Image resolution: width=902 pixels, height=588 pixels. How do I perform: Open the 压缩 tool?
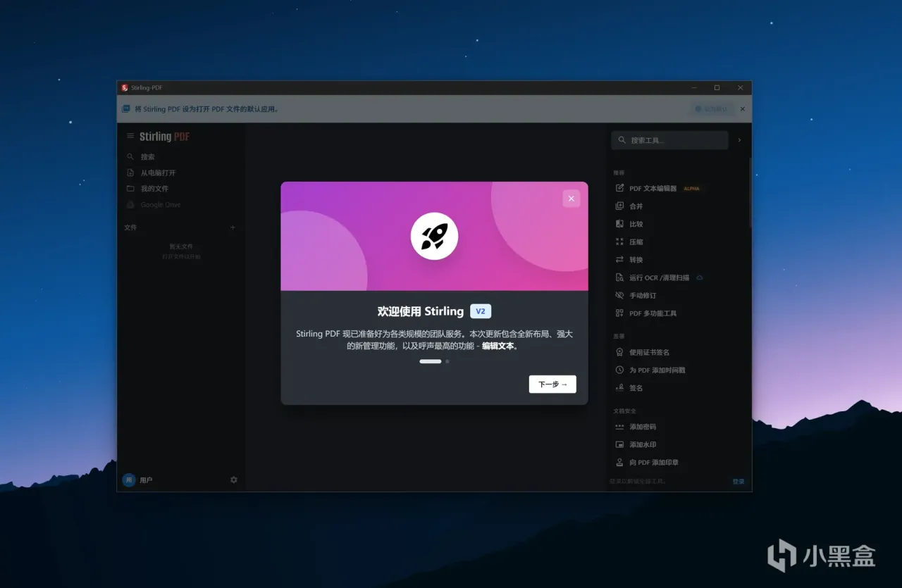(636, 242)
